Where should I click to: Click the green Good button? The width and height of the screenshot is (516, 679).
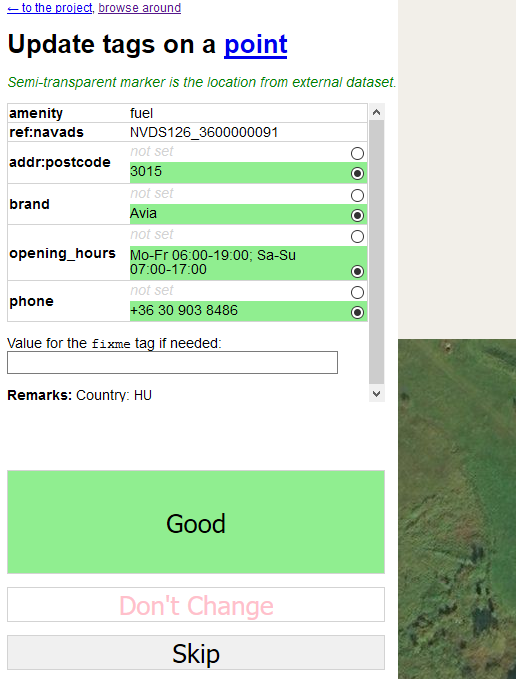pyautogui.click(x=196, y=522)
